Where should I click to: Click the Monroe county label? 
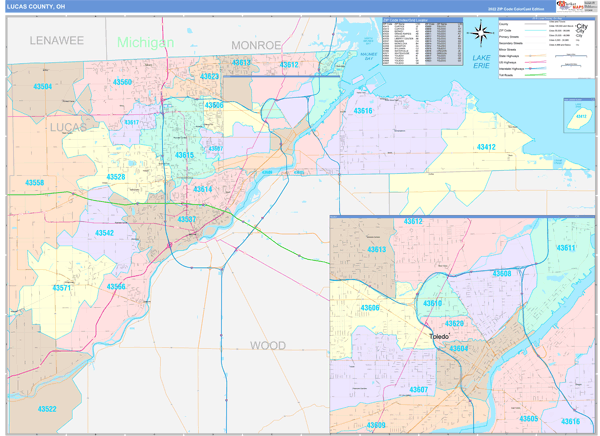pyautogui.click(x=257, y=46)
